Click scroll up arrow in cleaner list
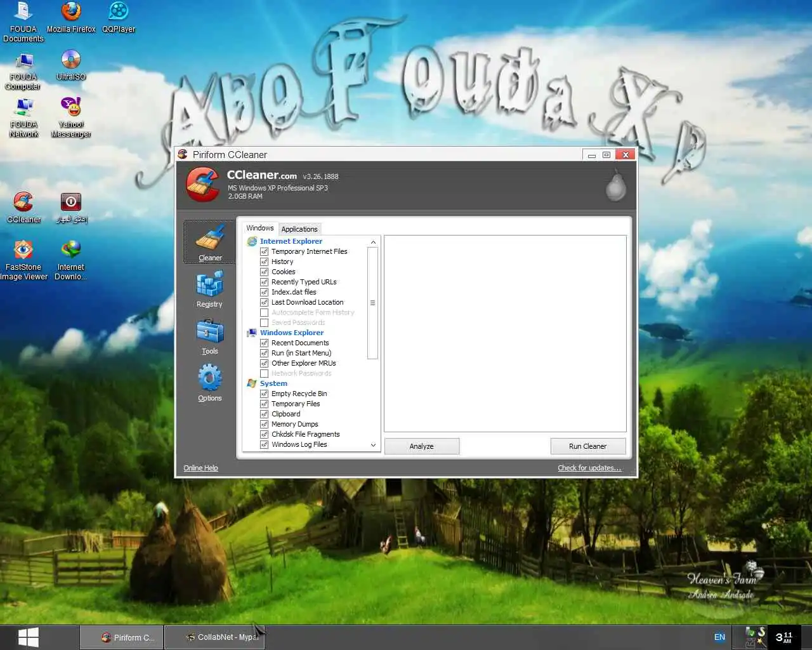812x650 pixels. click(373, 242)
